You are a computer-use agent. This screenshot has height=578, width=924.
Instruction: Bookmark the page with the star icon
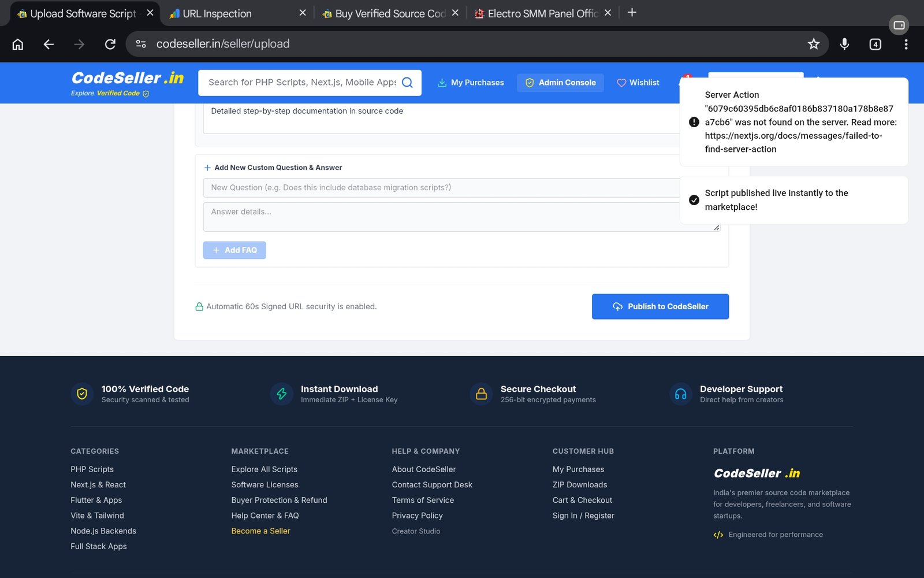[x=813, y=44]
